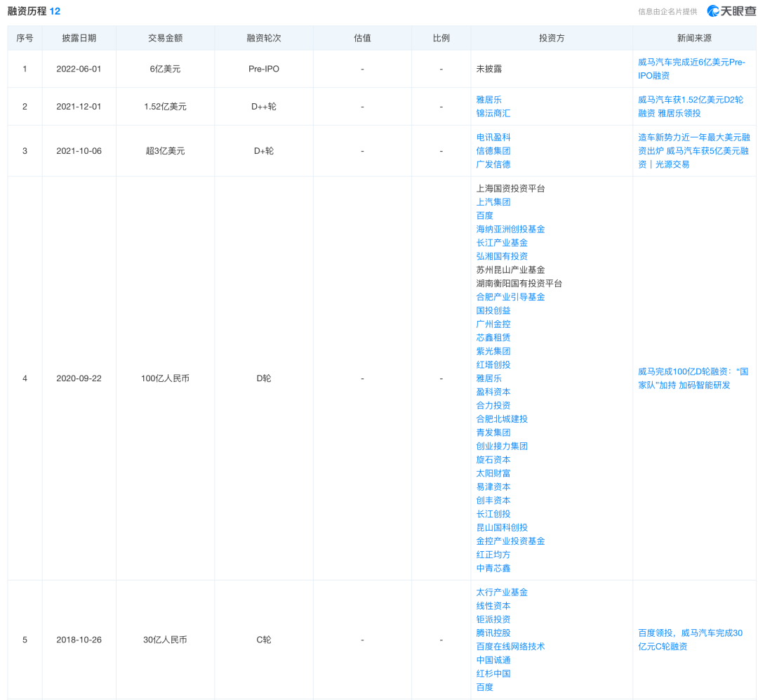Open investor link 紫光集团
Screen dimensions: 758x700
pos(493,351)
